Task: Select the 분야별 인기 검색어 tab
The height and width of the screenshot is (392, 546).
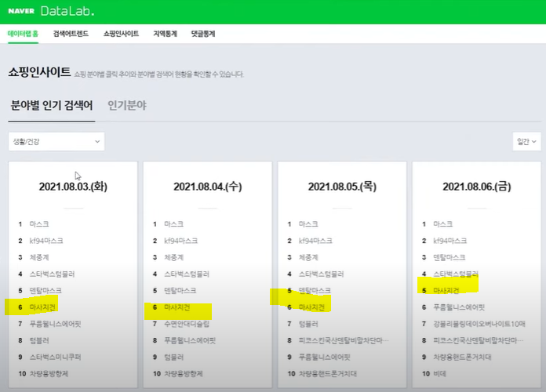Action: 52,105
